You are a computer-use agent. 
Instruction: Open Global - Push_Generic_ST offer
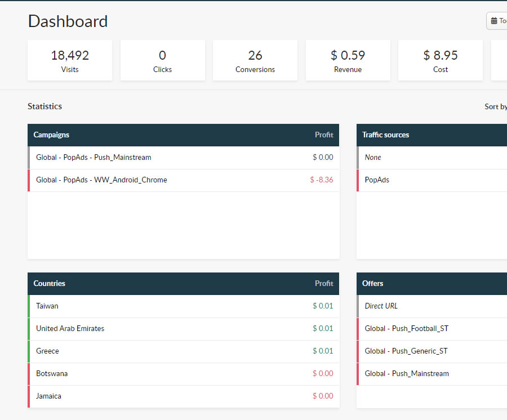(432, 351)
